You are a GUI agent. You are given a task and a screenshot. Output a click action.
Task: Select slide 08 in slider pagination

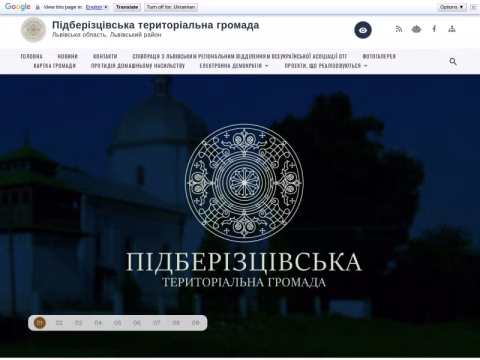pos(176,323)
